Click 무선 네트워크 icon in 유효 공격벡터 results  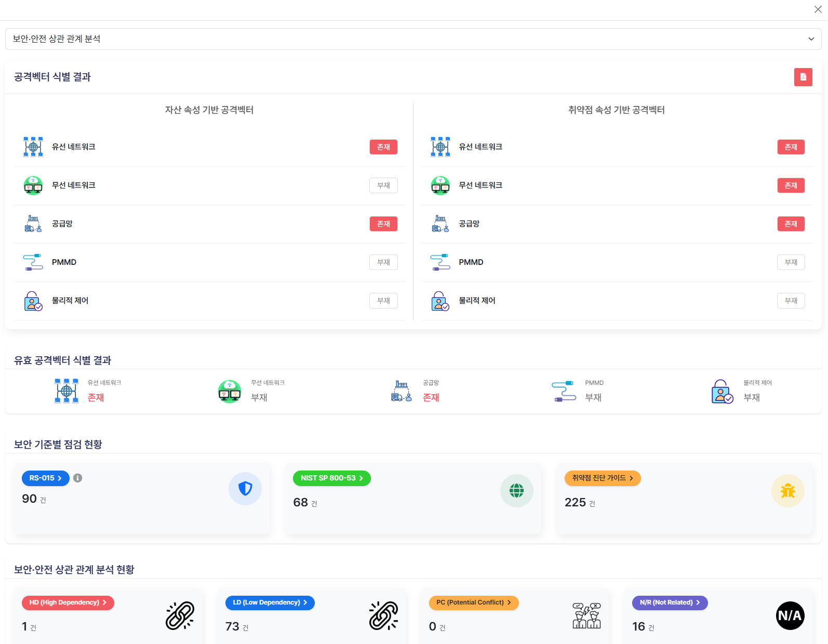230,392
